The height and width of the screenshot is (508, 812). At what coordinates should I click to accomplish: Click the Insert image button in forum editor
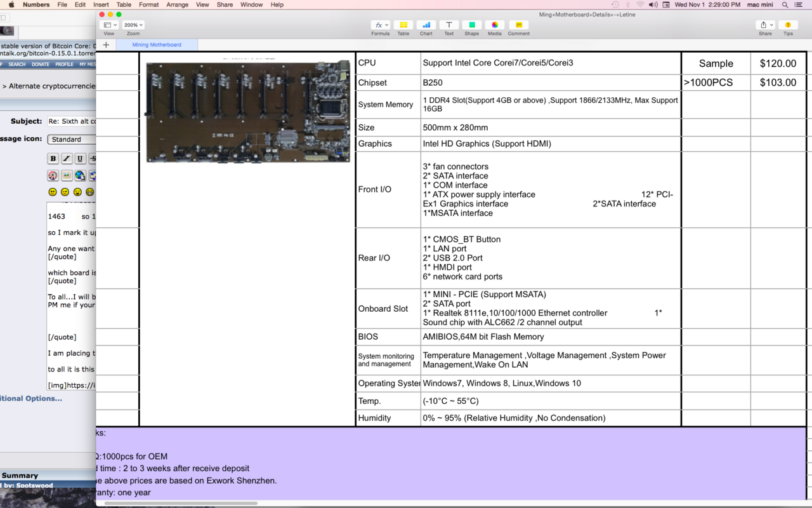[67, 175]
